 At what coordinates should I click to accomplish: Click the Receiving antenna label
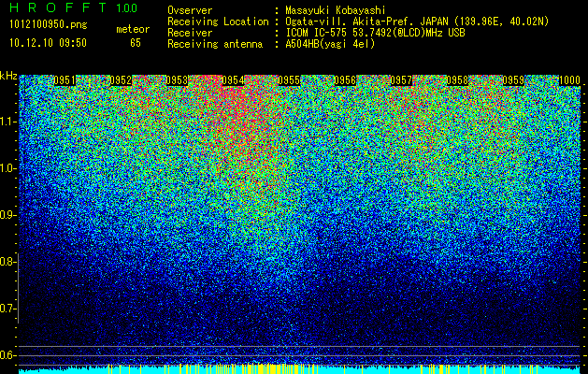(x=215, y=44)
